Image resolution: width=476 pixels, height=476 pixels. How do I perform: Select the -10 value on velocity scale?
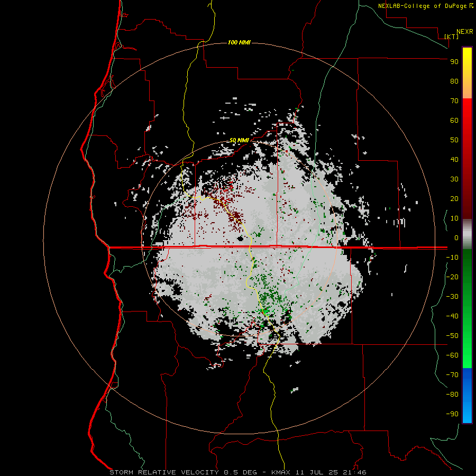coord(452,258)
